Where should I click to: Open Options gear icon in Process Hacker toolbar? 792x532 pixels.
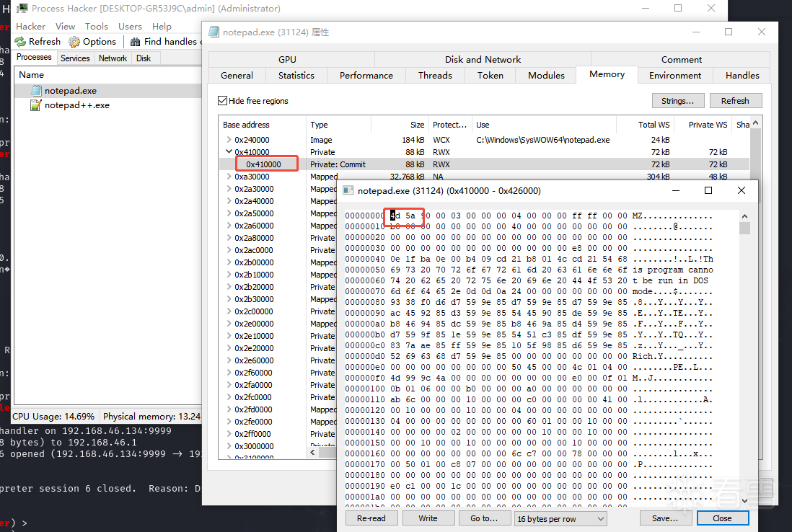pyautogui.click(x=74, y=41)
